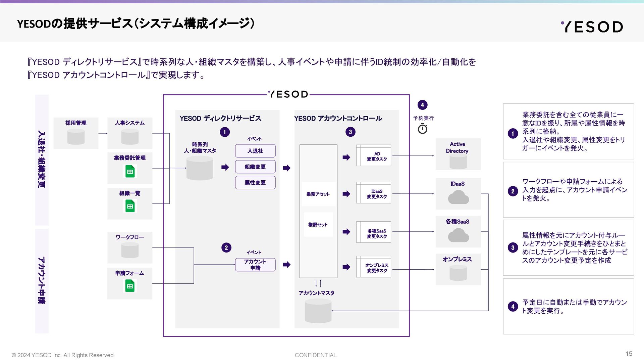
Task: Click the YESOD logo atop the purple frame
Action: tap(288, 94)
